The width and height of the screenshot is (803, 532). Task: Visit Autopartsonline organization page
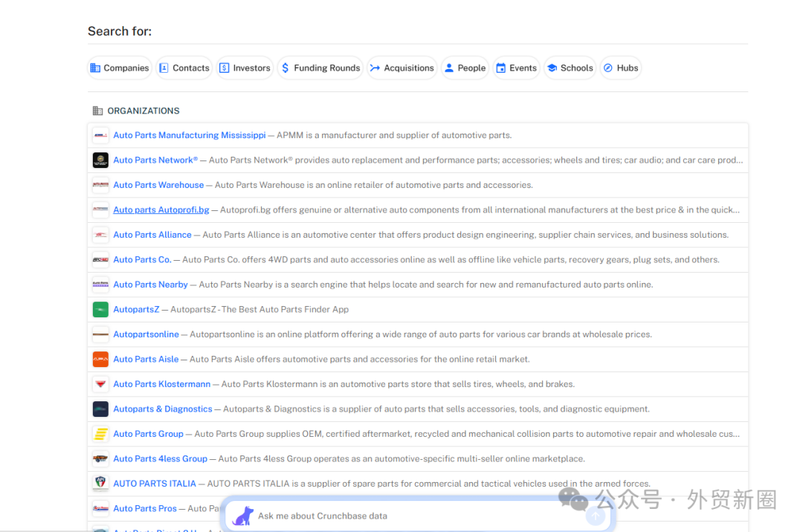click(146, 334)
